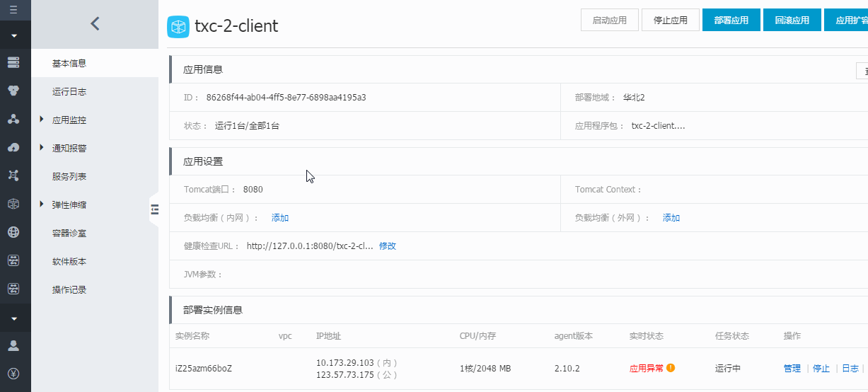
Task: Click the orange warning icon beside 应用异常
Action: (x=671, y=368)
